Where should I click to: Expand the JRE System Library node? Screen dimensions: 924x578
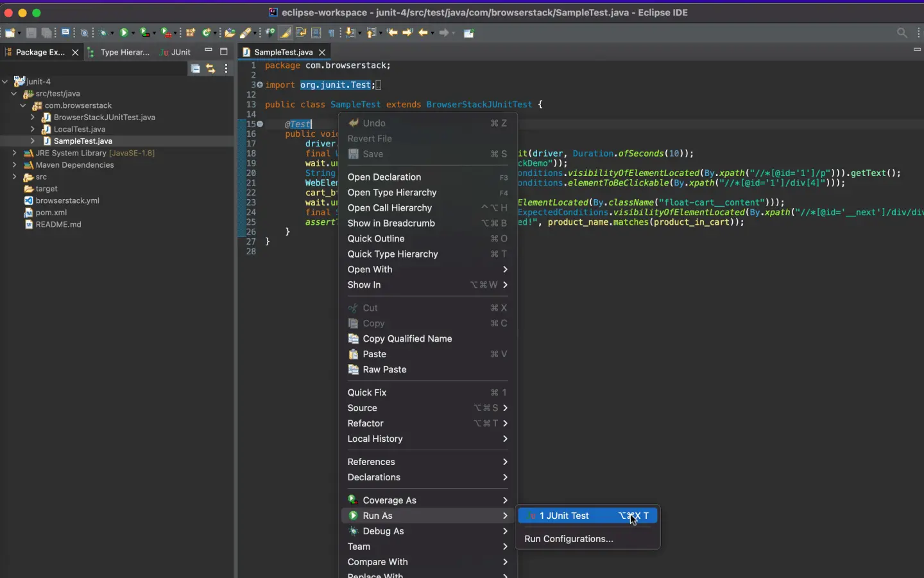tap(14, 153)
